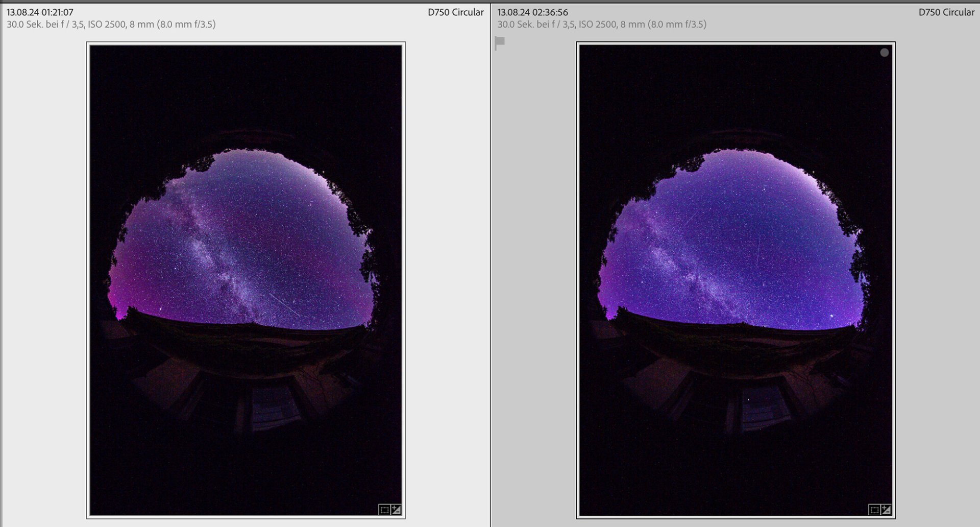The image size is (980, 527).
Task: Select the left Milky Way photo thumbnail
Action: click(x=246, y=280)
